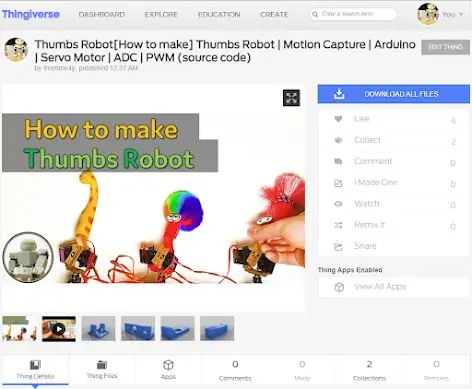The width and height of the screenshot is (472, 389).
Task: Open the EXPLORE menu
Action: (161, 15)
